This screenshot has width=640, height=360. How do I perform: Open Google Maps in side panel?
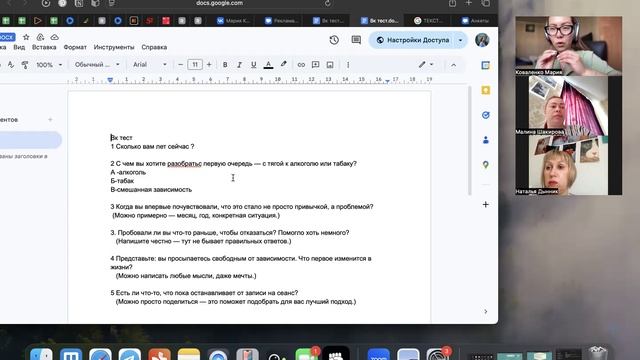[485, 164]
